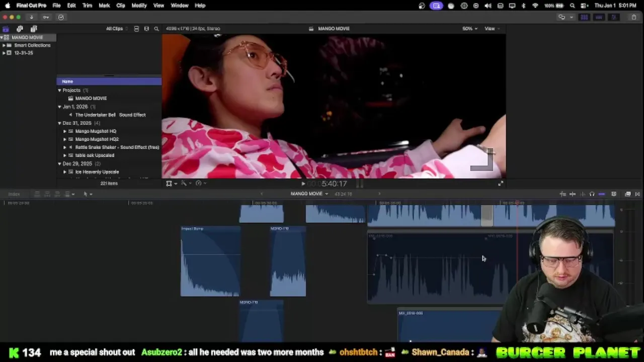Open the workspace layout icon in toolbar

[561, 17]
